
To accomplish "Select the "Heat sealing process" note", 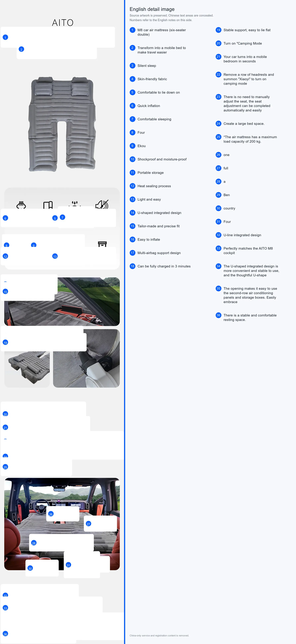I will click(154, 186).
